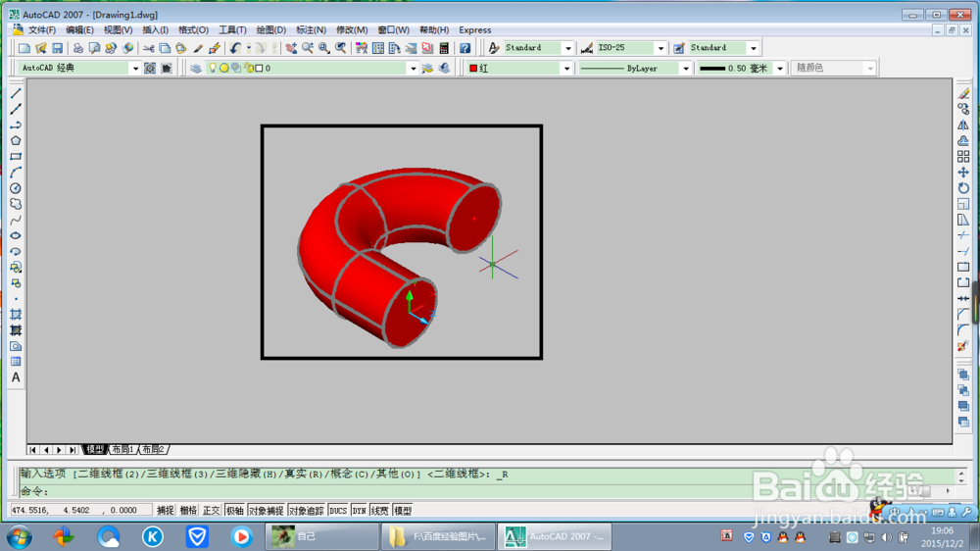Click the Explode tool in modify toolbar
The width and height of the screenshot is (980, 551).
click(963, 346)
